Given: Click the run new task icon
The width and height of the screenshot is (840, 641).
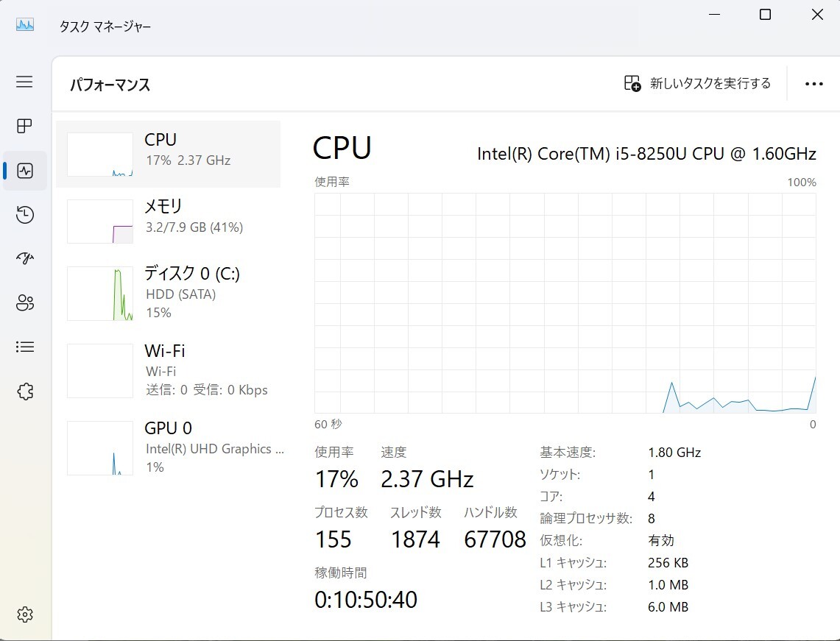Looking at the screenshot, I should click(632, 83).
